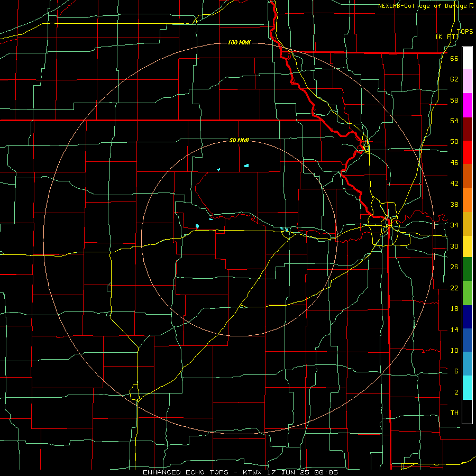This screenshot has width=476, height=476.
Task: Click the K FT units label
Action: (447, 37)
